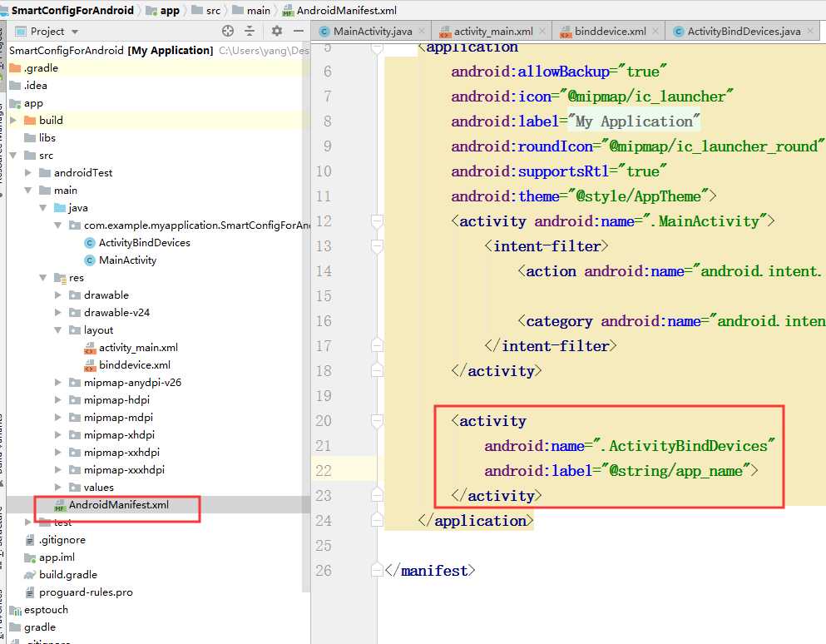Screen dimensions: 826x644
Task: Switch to ActivityBindDevices.java tab
Action: click(744, 31)
